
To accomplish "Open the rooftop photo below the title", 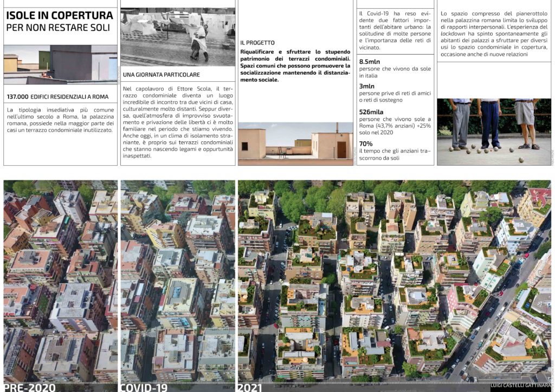I will pos(60,64).
